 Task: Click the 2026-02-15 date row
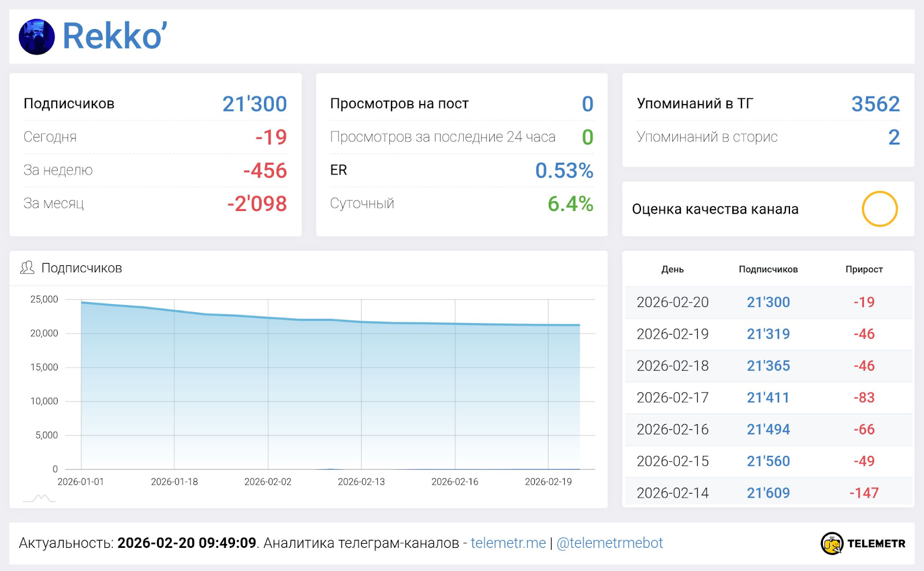(768, 461)
